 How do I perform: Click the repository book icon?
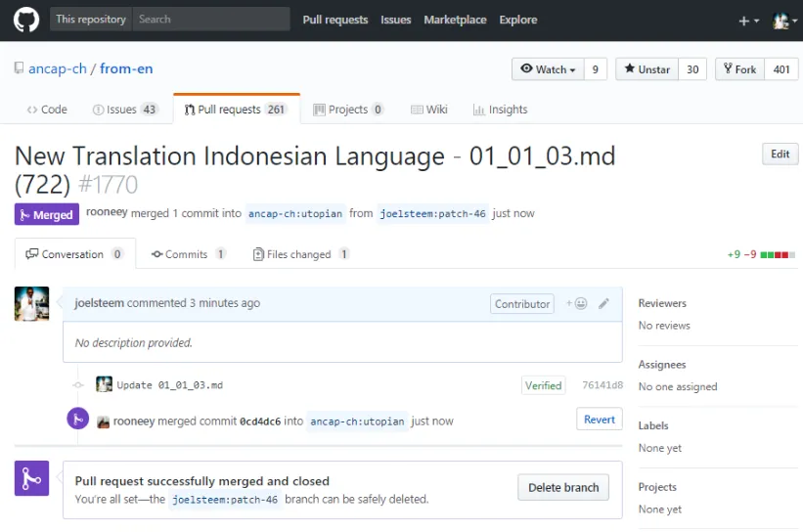point(19,68)
